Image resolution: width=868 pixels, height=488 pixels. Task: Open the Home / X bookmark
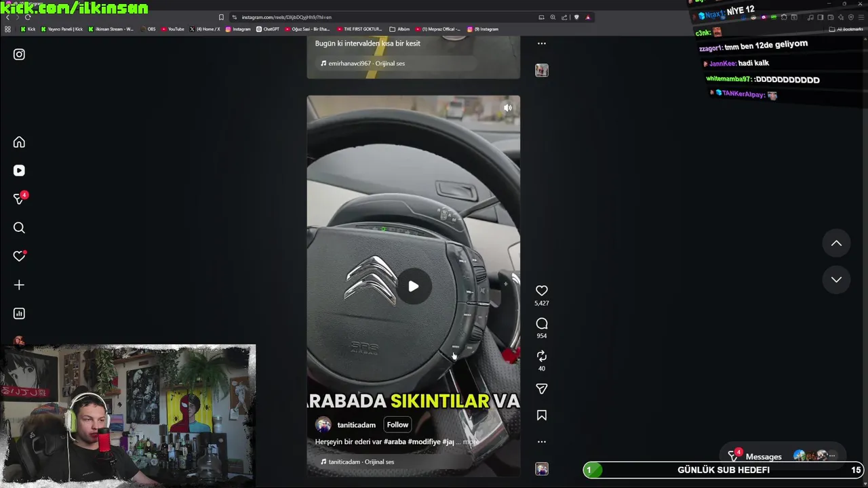tap(205, 29)
